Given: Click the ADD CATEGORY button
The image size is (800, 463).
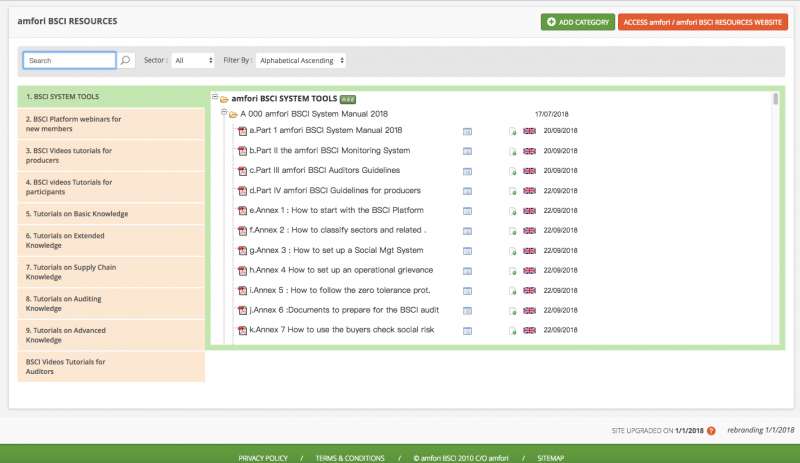Looking at the screenshot, I should click(577, 21).
